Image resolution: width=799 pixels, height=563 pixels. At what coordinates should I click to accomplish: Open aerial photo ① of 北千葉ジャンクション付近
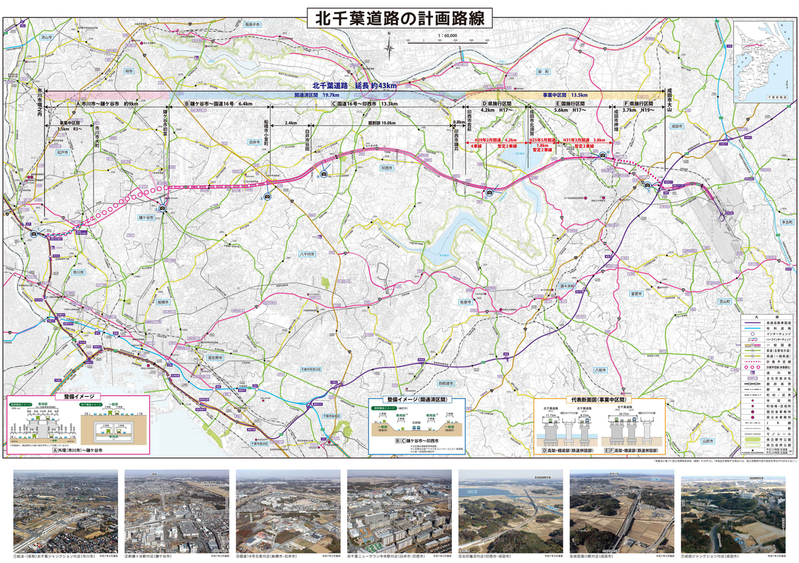(65, 511)
